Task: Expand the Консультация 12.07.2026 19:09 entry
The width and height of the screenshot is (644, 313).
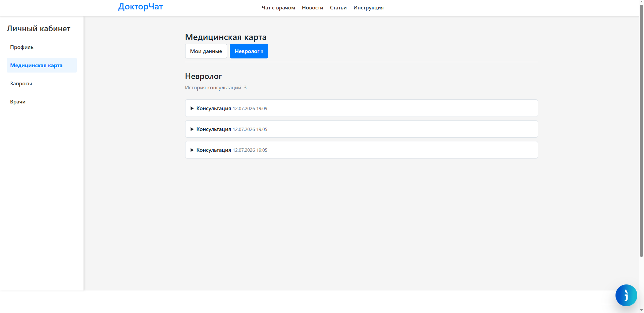Action: (361, 108)
